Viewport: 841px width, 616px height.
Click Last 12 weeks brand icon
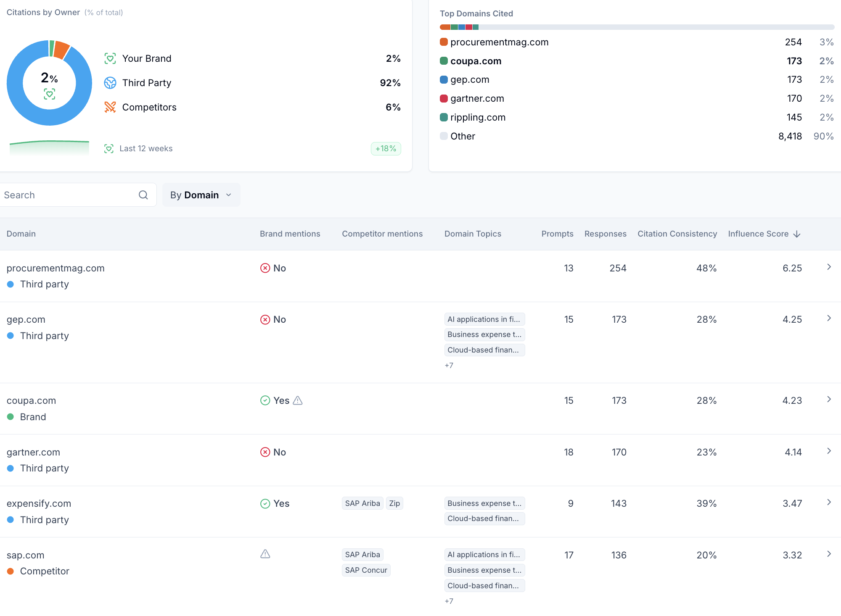pyautogui.click(x=109, y=148)
